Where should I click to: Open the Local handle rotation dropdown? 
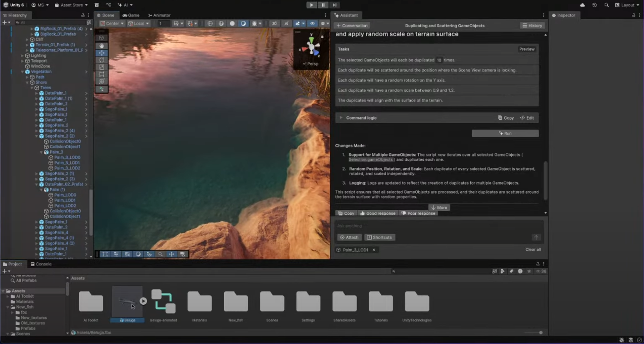tap(139, 23)
